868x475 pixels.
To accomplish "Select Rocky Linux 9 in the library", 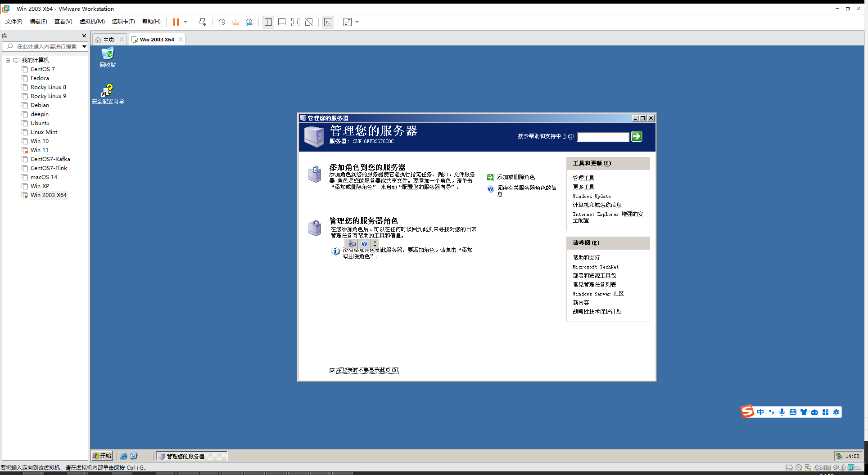I will click(x=48, y=96).
